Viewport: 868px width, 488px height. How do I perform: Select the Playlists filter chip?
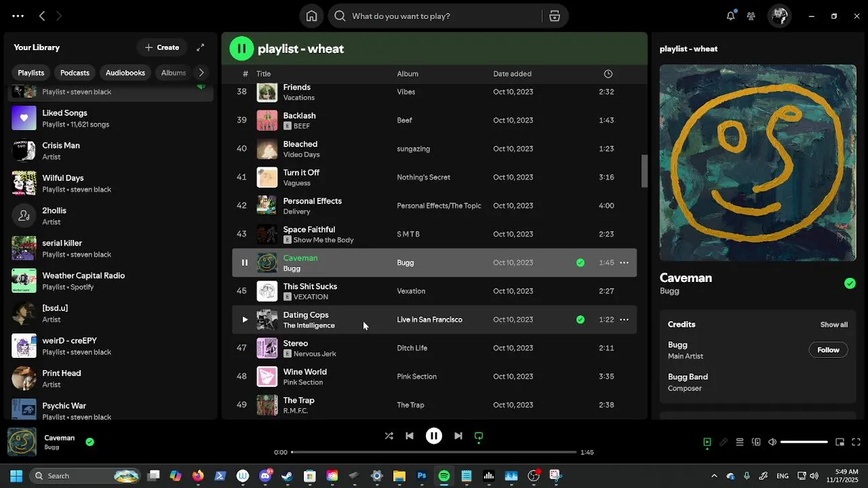(31, 73)
